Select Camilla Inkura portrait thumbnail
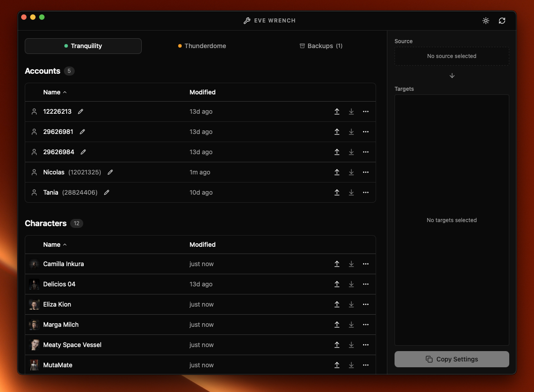 [34, 264]
